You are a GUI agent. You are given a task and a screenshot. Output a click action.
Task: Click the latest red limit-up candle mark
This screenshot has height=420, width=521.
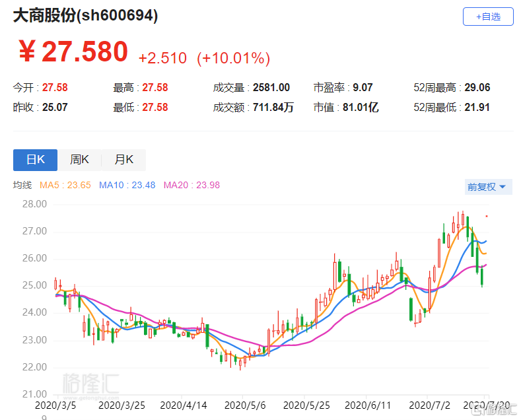coord(487,217)
